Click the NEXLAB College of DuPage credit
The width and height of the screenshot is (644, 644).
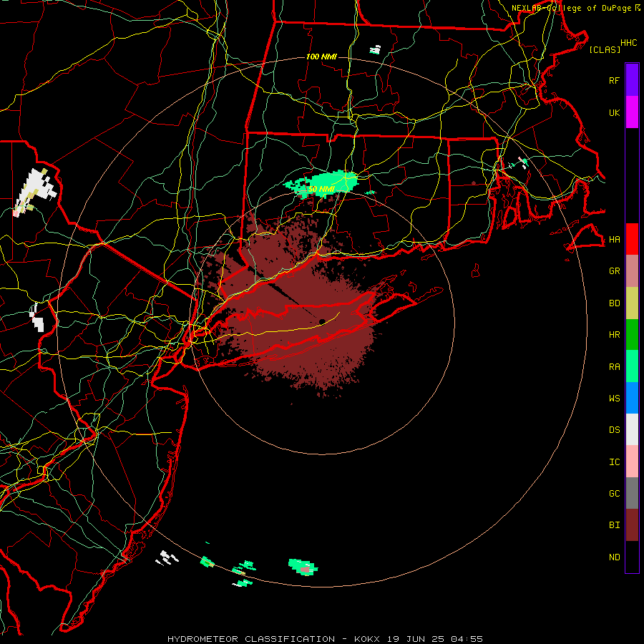coord(575,8)
